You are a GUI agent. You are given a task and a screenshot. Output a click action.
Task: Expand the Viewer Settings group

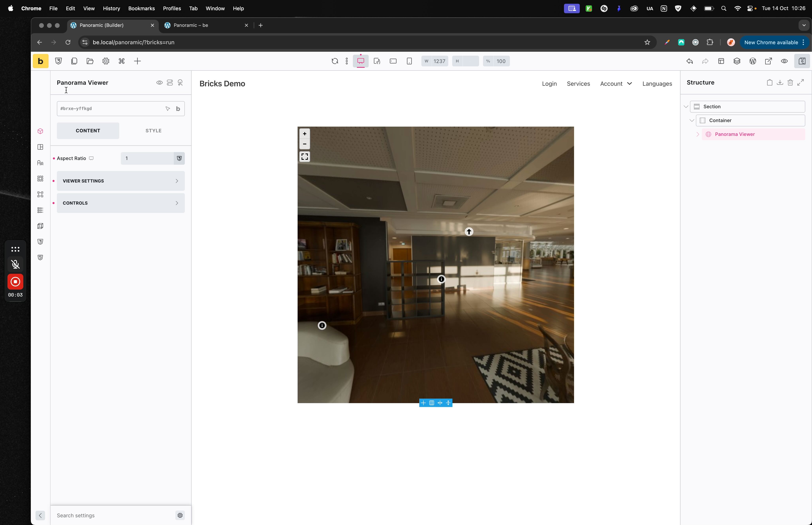click(121, 181)
